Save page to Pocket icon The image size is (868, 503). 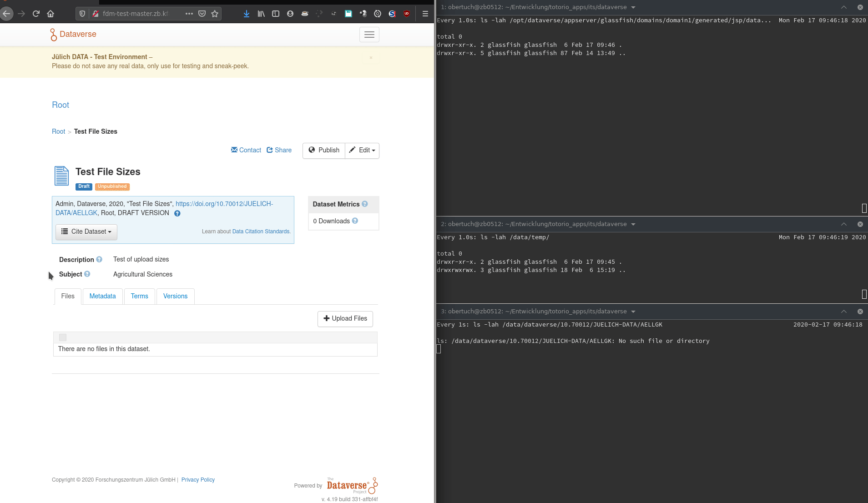(x=202, y=14)
